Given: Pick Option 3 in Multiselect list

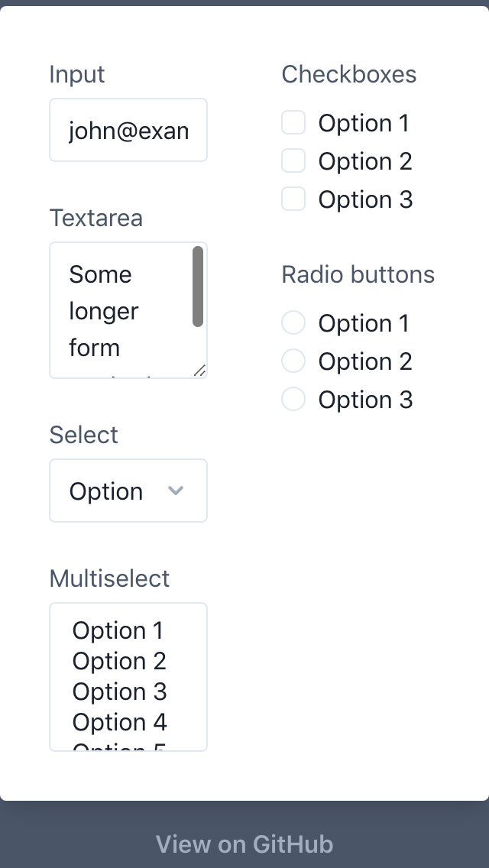Looking at the screenshot, I should (x=119, y=691).
